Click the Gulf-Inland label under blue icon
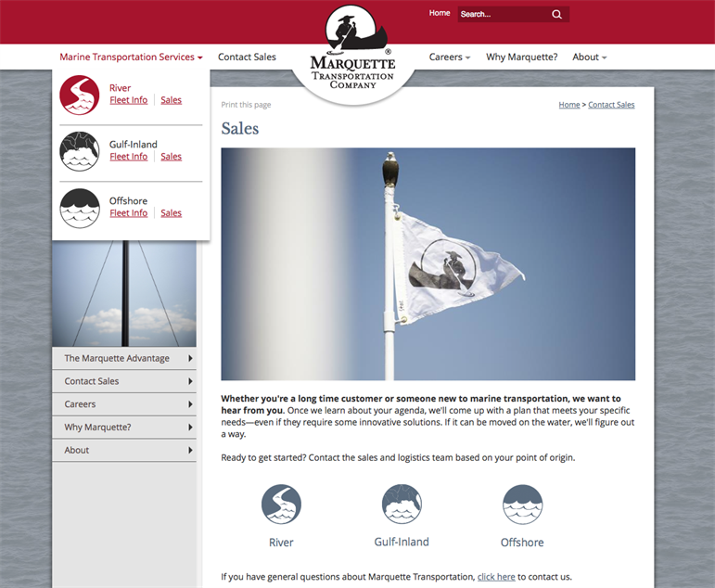The image size is (715, 588). pos(402,542)
